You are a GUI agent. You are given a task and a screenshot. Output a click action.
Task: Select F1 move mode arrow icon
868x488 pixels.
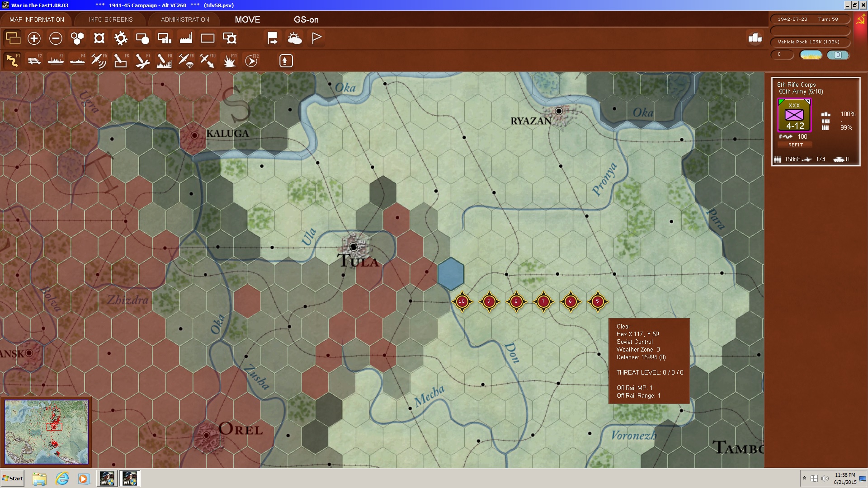[x=13, y=61]
